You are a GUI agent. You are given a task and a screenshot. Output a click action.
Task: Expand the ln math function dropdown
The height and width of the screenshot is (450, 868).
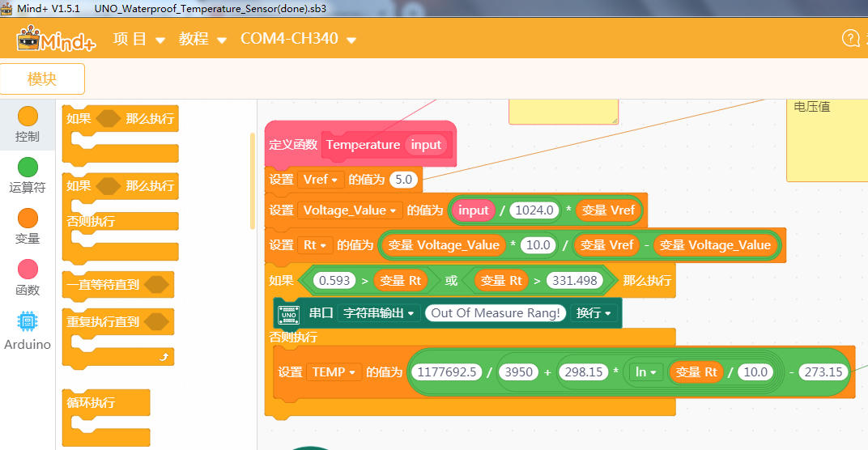pos(645,372)
